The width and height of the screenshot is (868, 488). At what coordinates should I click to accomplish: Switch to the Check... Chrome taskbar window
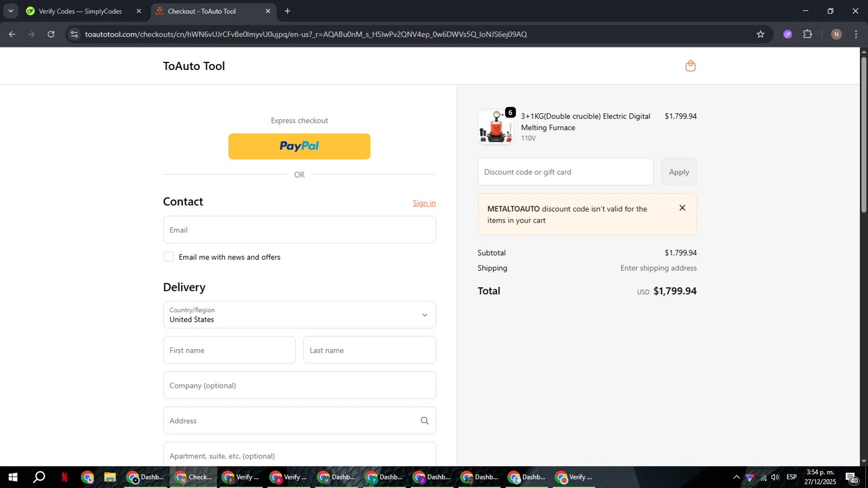(x=194, y=477)
